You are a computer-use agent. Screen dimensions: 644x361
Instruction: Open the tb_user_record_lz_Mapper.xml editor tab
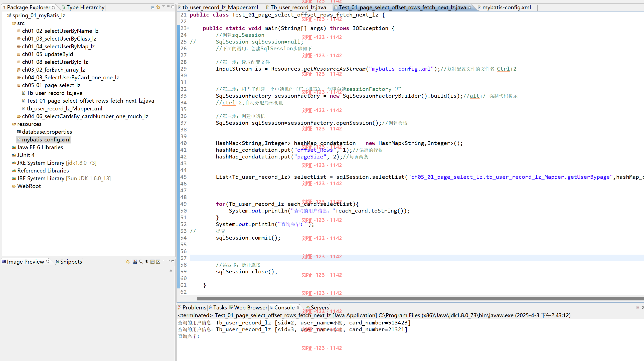point(218,8)
